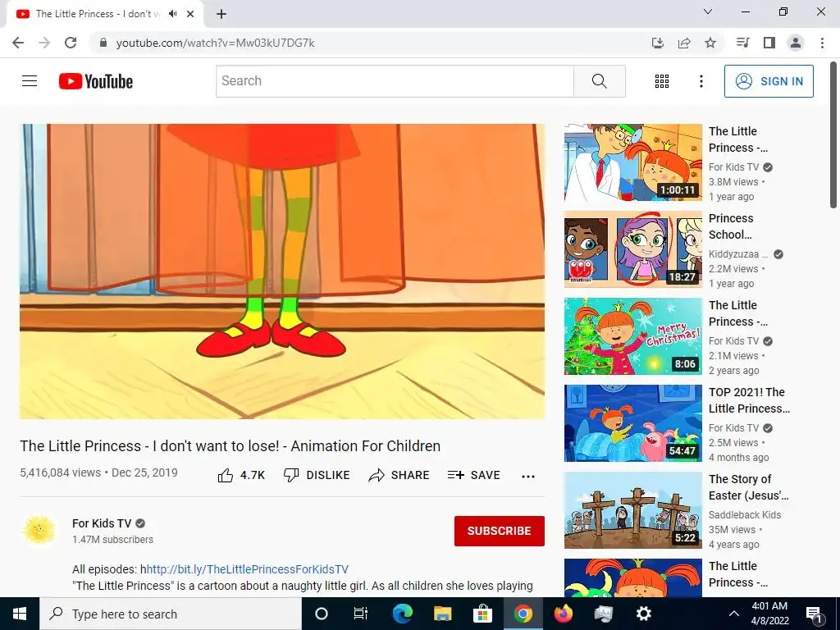Open the Chrome profile avatar

[796, 43]
